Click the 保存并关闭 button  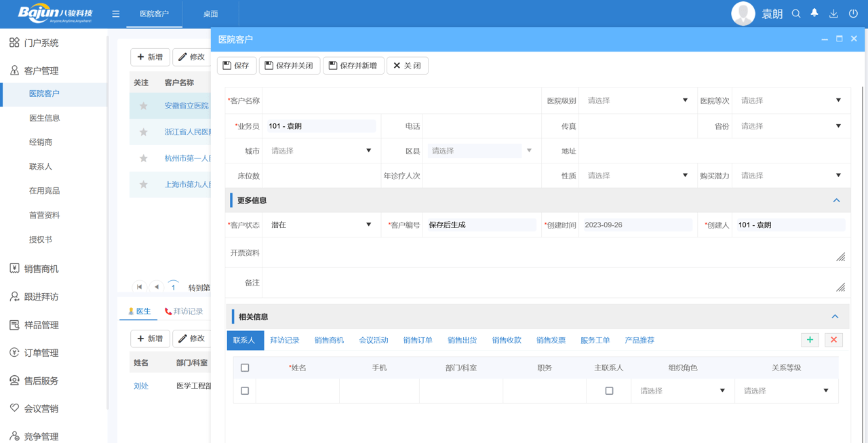(x=290, y=65)
